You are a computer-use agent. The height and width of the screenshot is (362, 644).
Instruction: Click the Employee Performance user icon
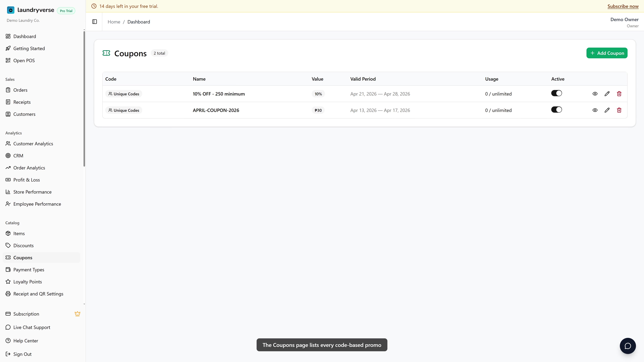(x=8, y=204)
